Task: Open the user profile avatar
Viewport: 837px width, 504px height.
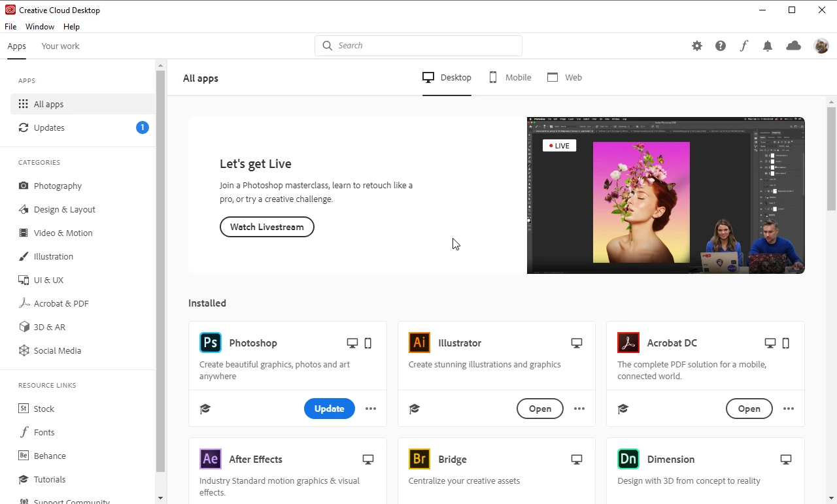Action: pyautogui.click(x=821, y=46)
